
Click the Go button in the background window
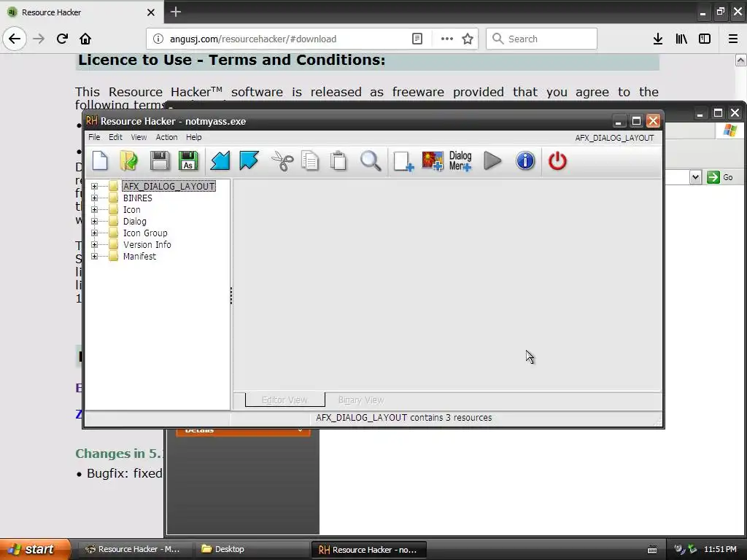[x=720, y=177]
